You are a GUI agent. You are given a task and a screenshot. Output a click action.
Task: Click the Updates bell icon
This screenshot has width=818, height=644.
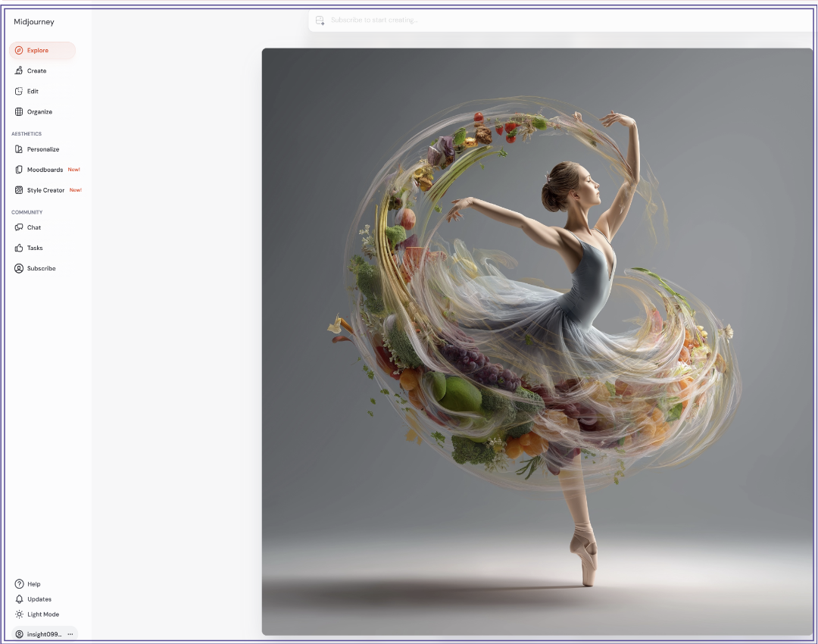point(19,599)
